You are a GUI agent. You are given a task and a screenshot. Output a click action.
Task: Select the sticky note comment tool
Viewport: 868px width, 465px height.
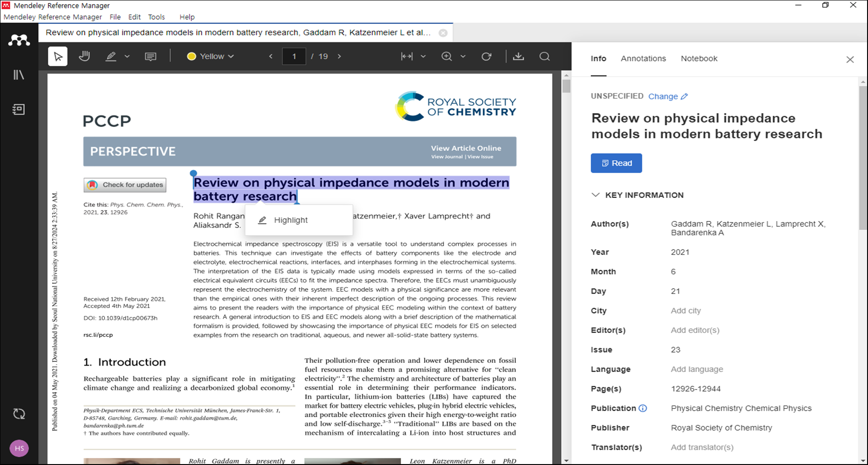(151, 56)
